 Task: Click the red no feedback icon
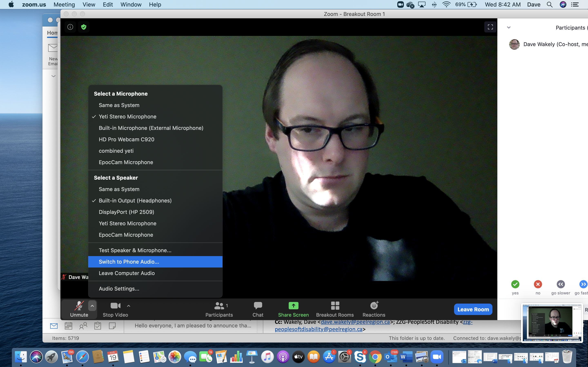[x=538, y=284]
